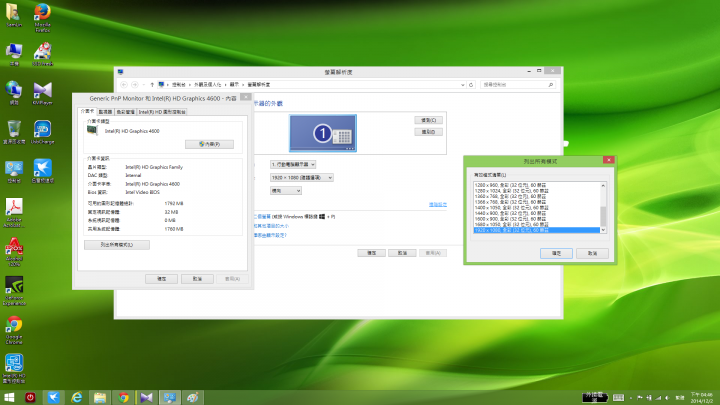Image resolution: width=720 pixels, height=405 pixels.
Task: Open the display selection dropdown
Action: click(292, 164)
